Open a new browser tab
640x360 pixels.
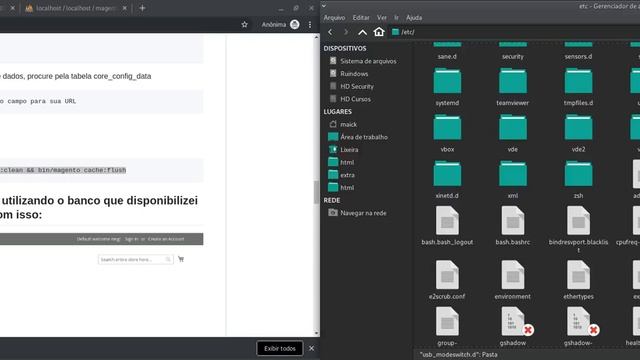coord(142,8)
